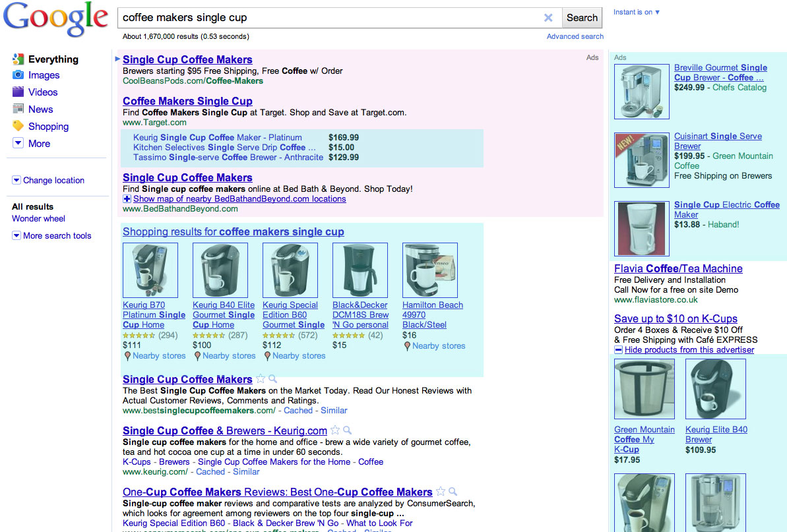This screenshot has width=787, height=532.
Task: Click the Images camera icon
Action: tap(18, 74)
